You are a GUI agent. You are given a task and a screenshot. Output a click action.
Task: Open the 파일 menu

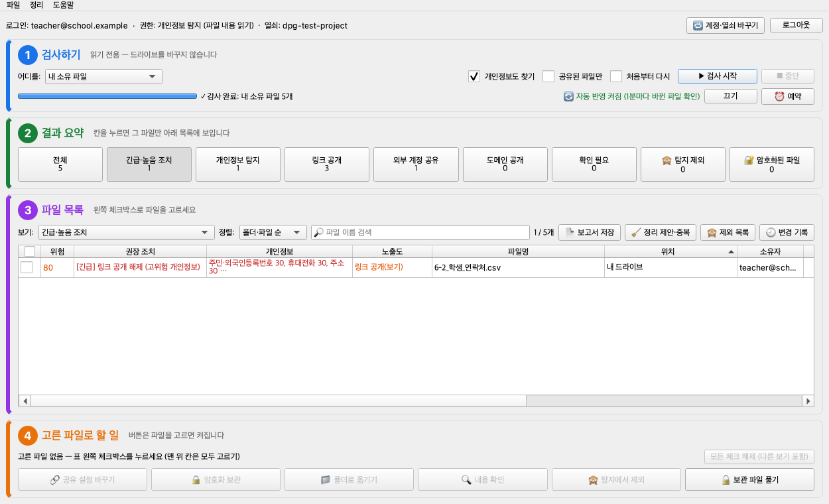point(13,5)
